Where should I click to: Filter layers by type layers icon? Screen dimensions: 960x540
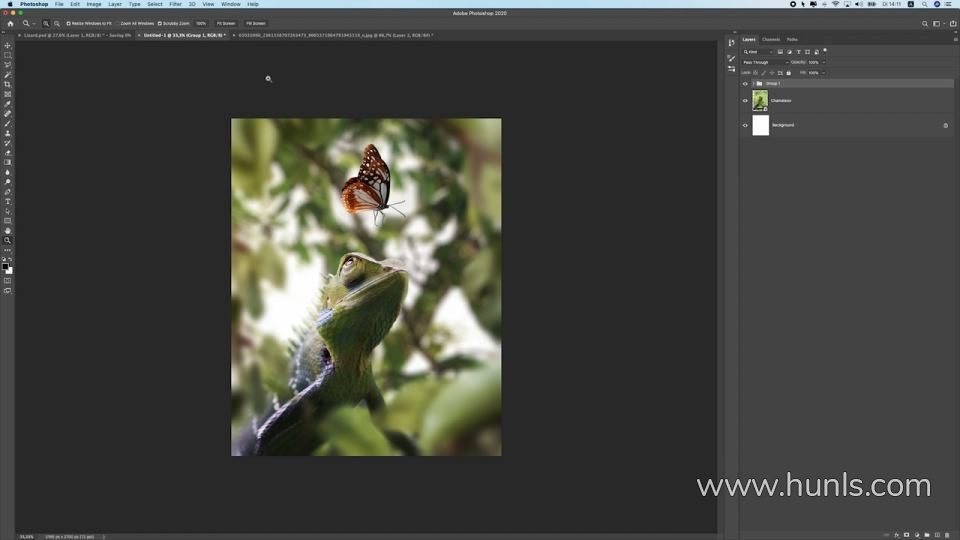click(798, 52)
